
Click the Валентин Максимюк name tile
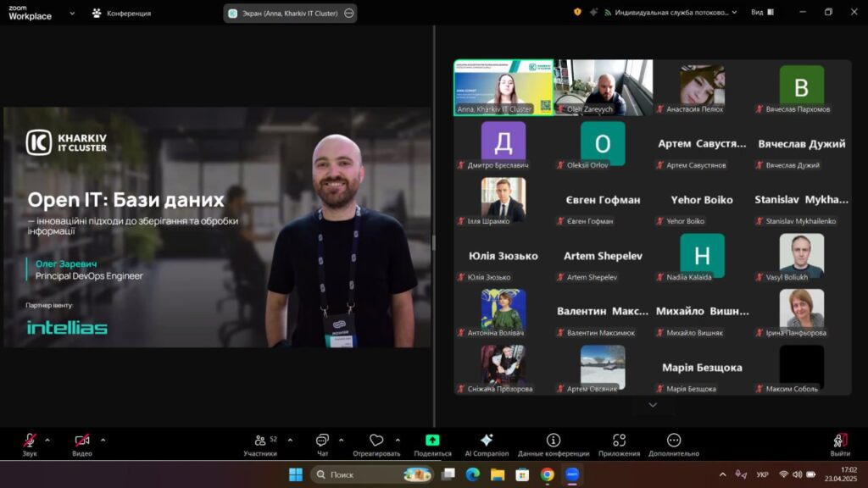pos(603,312)
